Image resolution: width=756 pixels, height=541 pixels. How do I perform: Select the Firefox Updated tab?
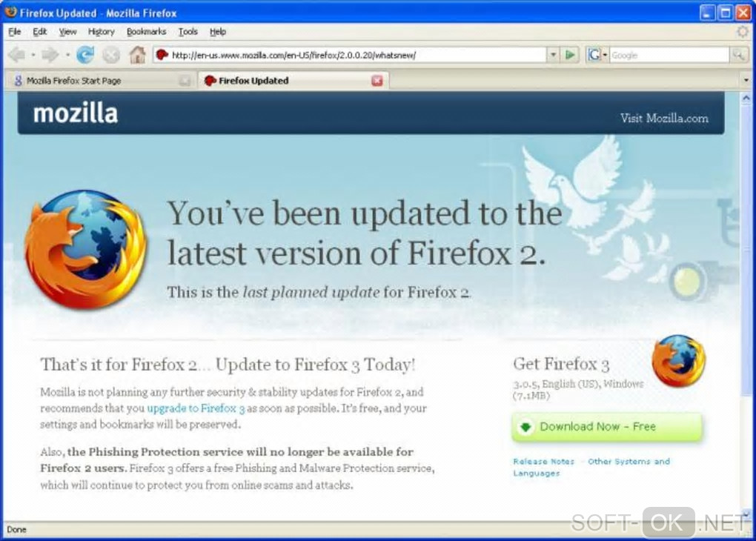pyautogui.click(x=294, y=81)
